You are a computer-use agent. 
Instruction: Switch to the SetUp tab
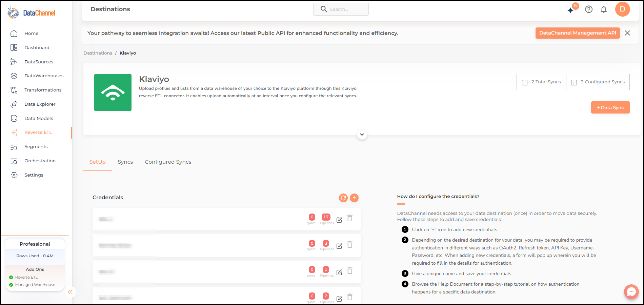[98, 162]
